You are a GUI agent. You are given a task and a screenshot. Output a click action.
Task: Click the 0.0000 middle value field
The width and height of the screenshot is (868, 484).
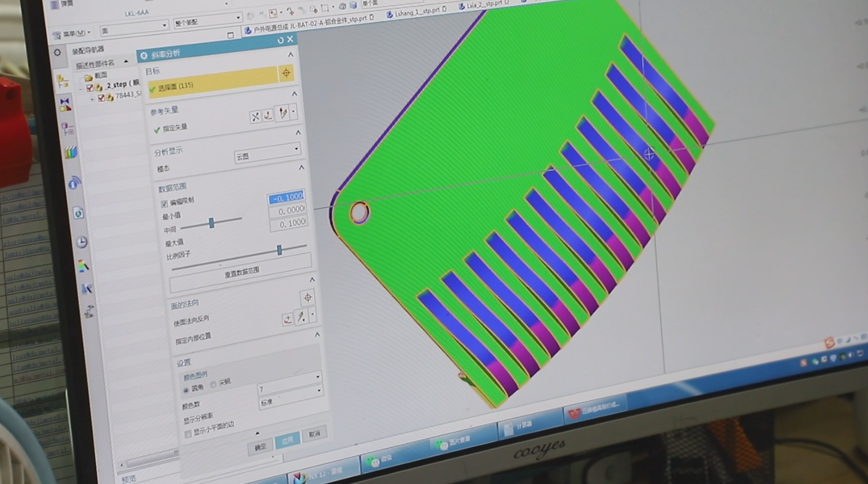[287, 211]
